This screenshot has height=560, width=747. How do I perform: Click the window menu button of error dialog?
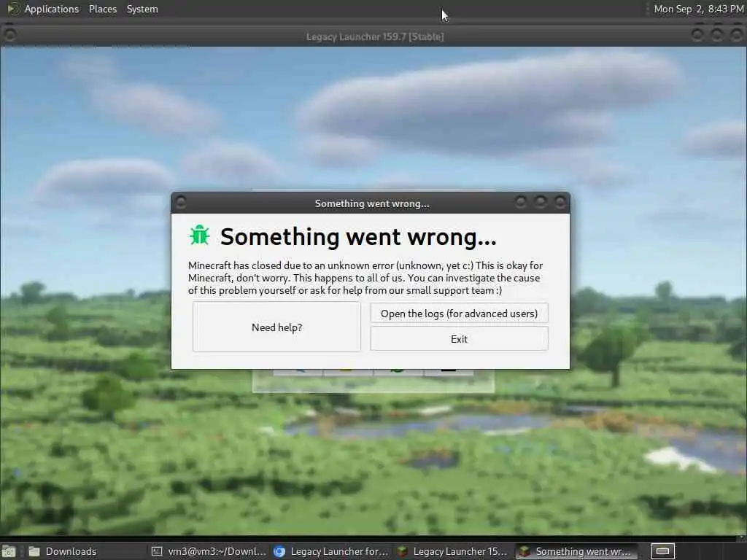pos(181,203)
